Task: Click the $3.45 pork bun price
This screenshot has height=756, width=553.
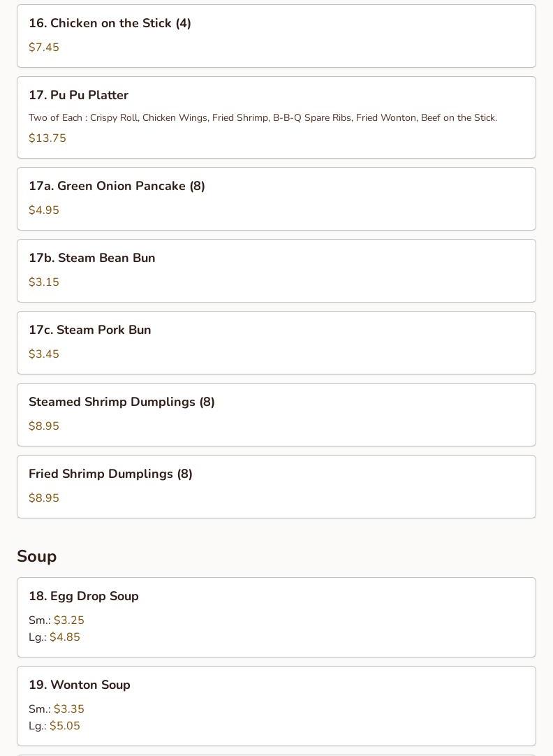Action: (44, 354)
